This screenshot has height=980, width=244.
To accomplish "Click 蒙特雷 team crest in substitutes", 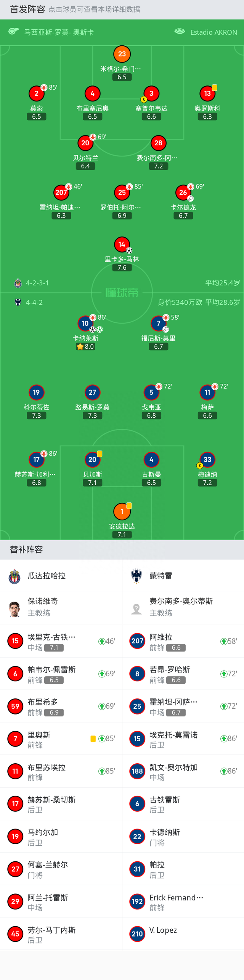I will [136, 576].
